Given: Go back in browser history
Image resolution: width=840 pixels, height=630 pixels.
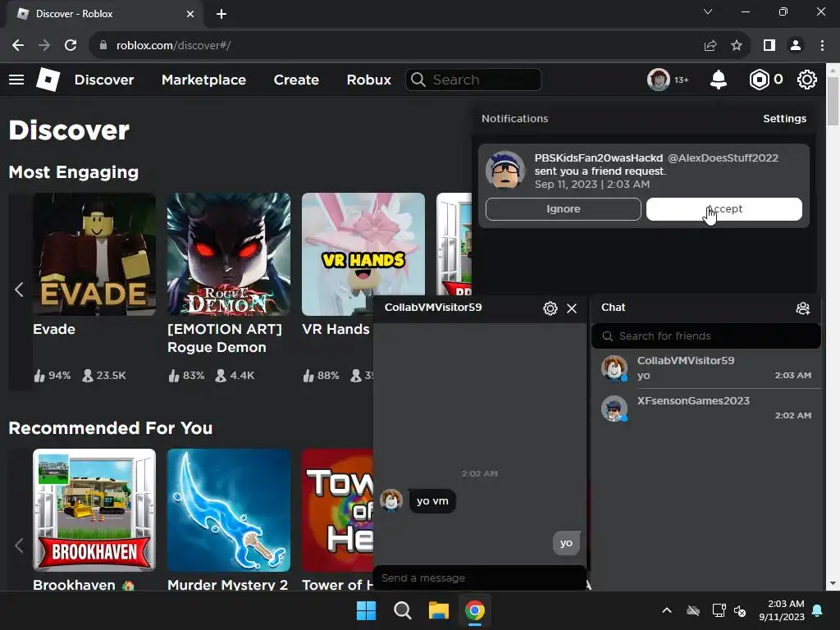Looking at the screenshot, I should coord(18,46).
